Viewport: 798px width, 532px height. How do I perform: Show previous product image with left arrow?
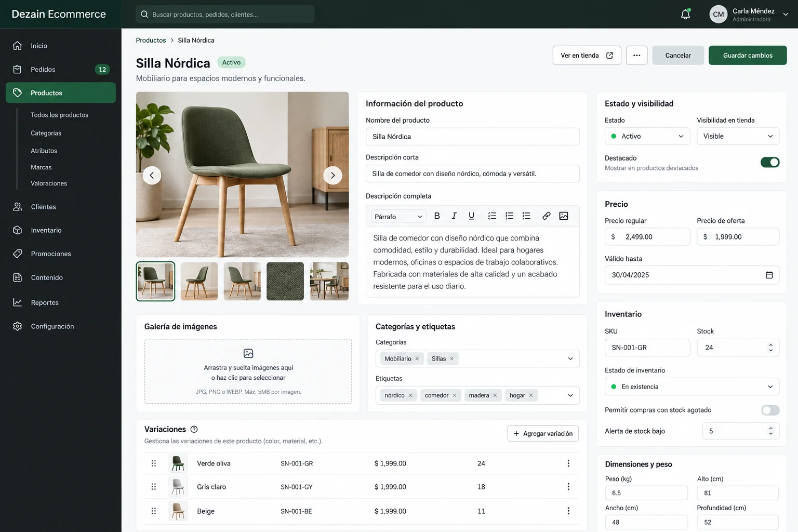152,175
